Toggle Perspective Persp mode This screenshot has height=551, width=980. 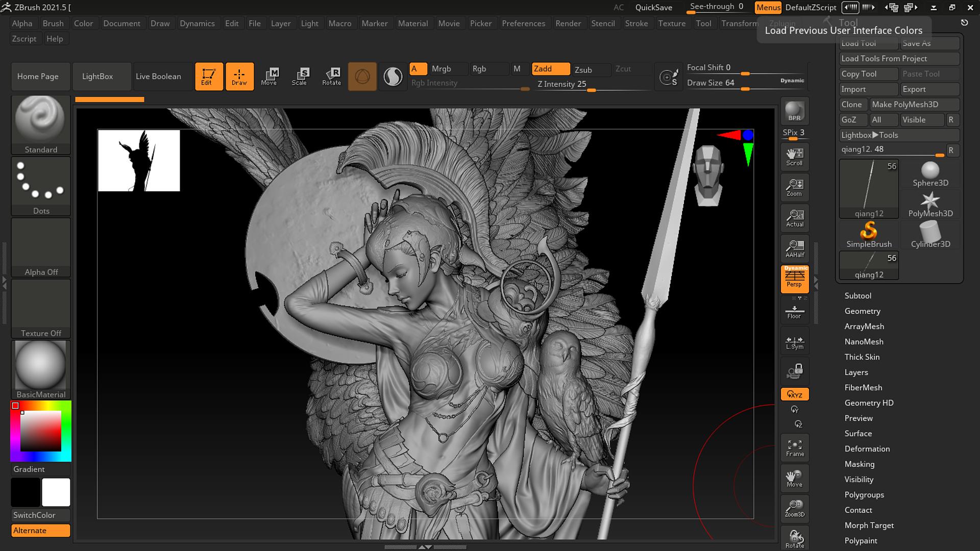795,279
